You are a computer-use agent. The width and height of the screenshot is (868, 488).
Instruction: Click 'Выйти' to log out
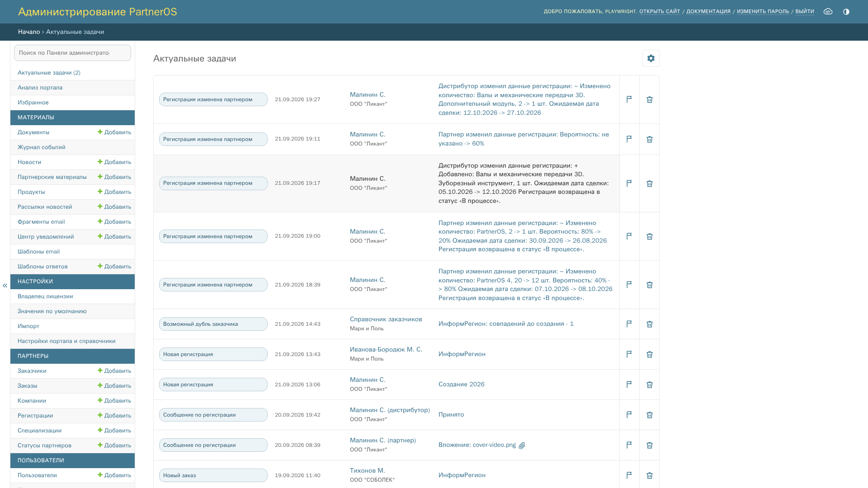click(805, 12)
